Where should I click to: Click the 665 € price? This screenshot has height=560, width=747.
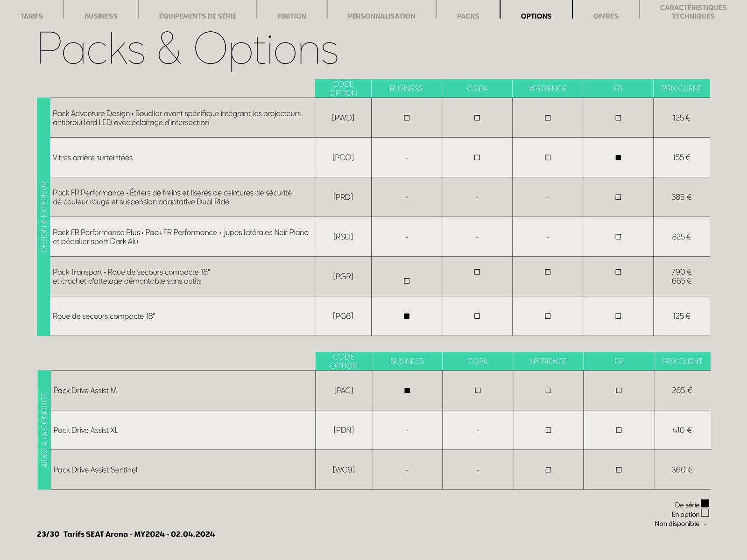click(x=682, y=280)
